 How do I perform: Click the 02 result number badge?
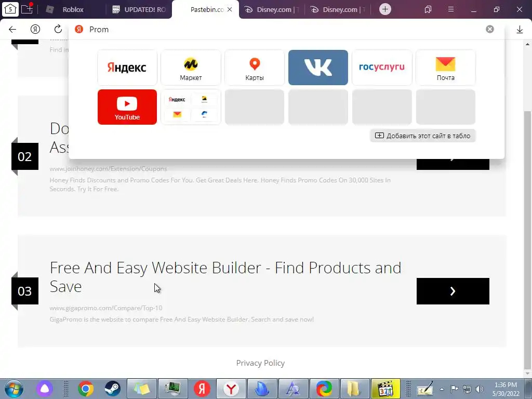coord(25,156)
